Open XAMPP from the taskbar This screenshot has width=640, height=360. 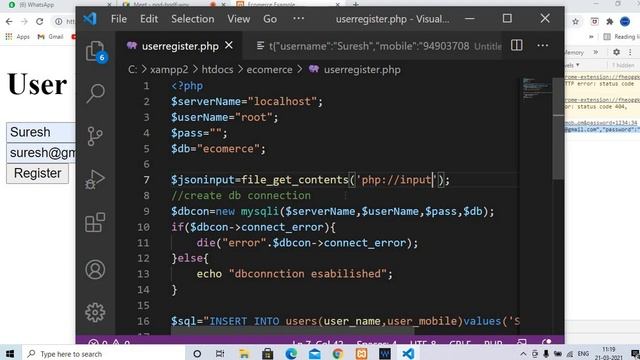(361, 353)
